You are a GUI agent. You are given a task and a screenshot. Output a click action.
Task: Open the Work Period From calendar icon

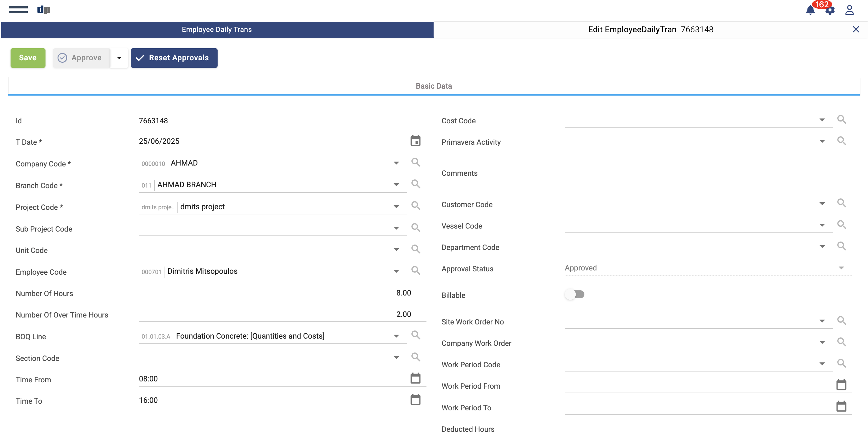click(841, 385)
